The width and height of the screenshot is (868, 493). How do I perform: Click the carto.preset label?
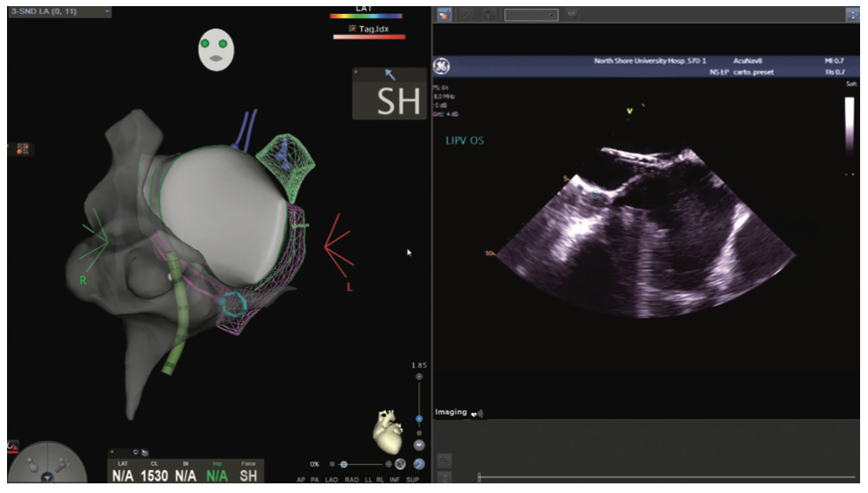pyautogui.click(x=753, y=72)
